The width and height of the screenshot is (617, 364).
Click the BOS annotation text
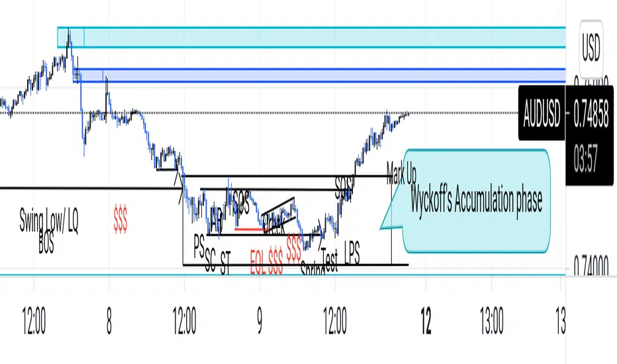click(x=46, y=242)
